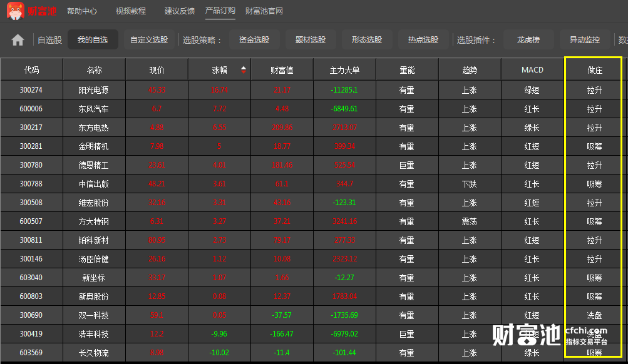Screen dimensions: 628x364
Task: Toggle sort arrow on 涨幅 column
Action: 243,70
